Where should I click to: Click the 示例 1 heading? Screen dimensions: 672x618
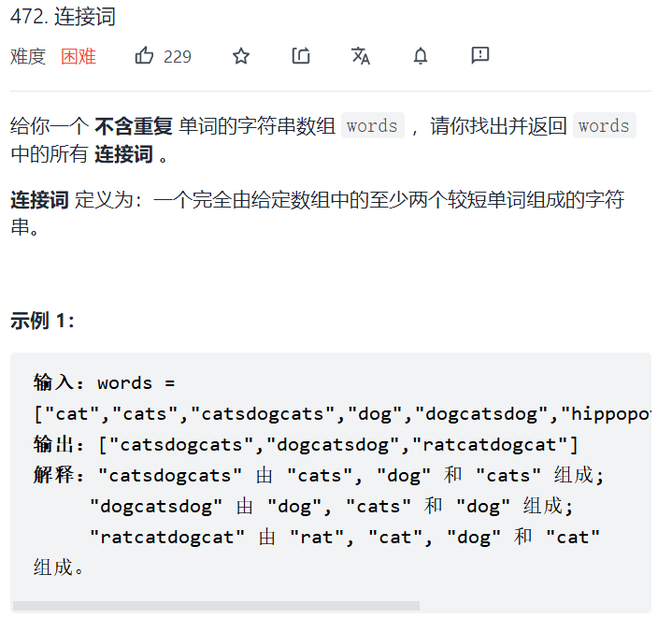click(42, 321)
